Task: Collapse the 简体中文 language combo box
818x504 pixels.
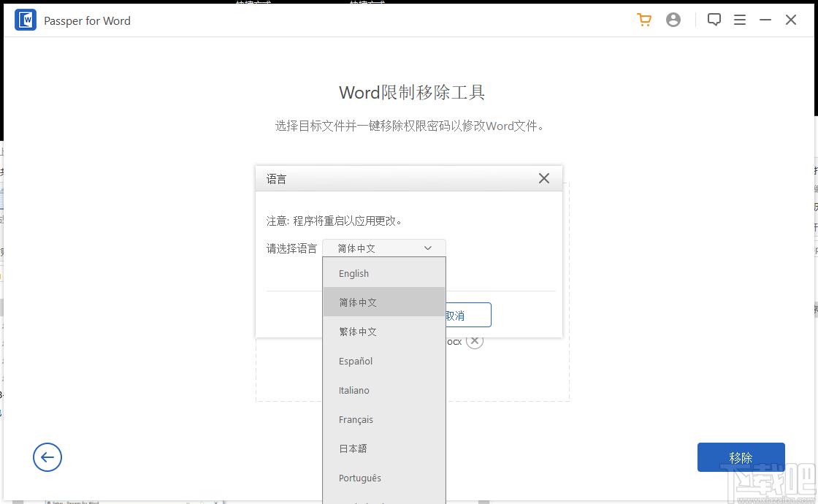Action: (384, 248)
